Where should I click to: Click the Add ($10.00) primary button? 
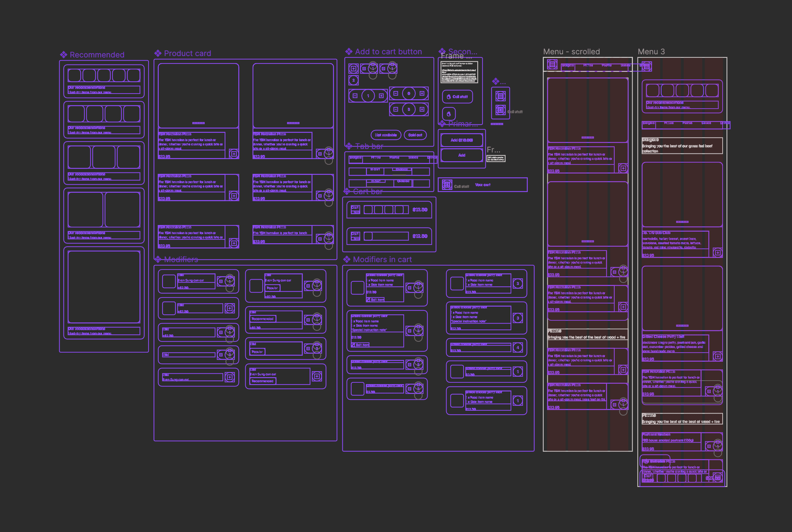tap(462, 140)
